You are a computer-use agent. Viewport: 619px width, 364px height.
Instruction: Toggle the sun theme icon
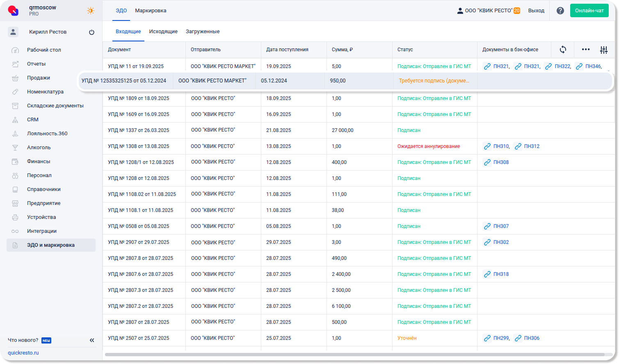pos(91,11)
